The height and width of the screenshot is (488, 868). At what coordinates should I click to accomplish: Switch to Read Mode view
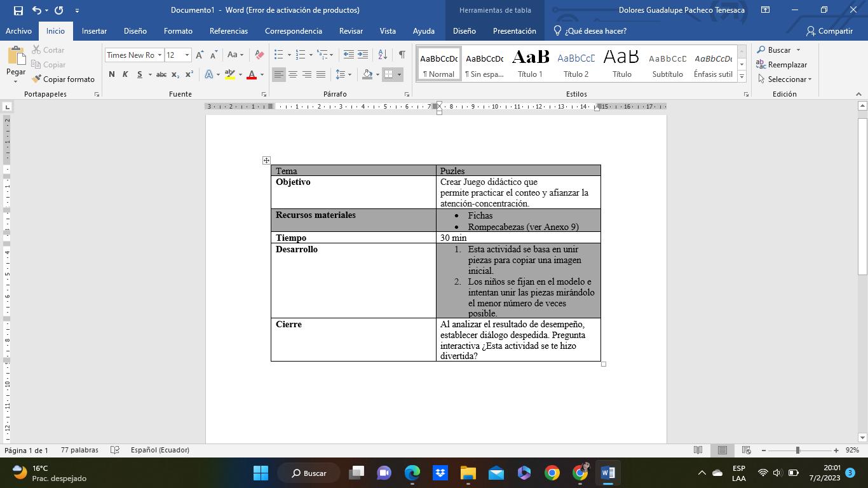click(698, 450)
